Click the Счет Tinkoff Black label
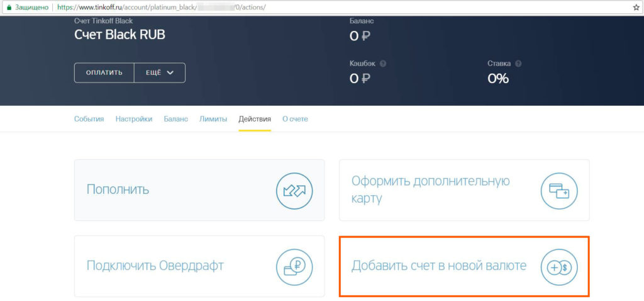This screenshot has width=644, height=301. click(104, 21)
